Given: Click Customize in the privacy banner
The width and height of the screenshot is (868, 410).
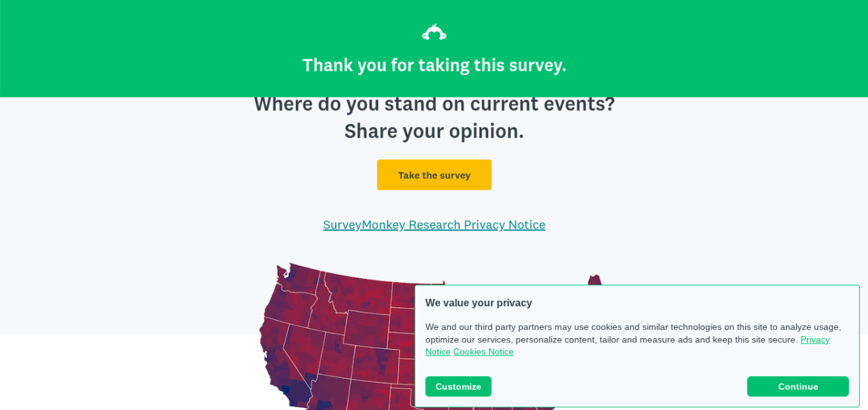Looking at the screenshot, I should (458, 386).
